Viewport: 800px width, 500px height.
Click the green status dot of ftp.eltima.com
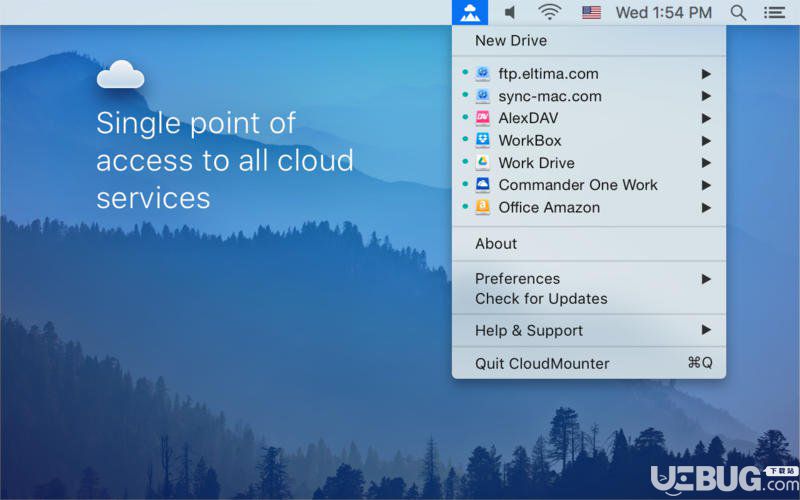click(465, 72)
